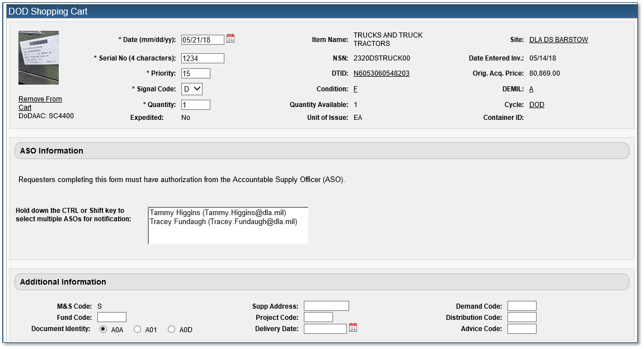
Task: Click the Quantity input box
Action: point(196,105)
